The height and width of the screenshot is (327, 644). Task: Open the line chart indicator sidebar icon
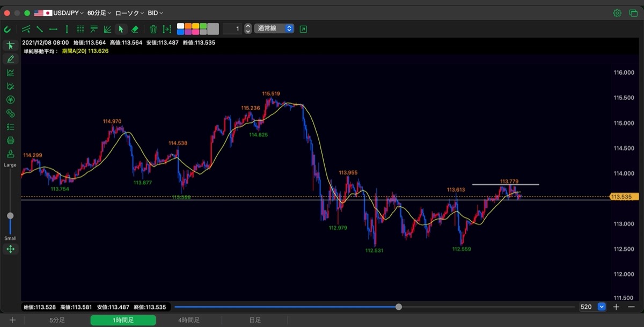coord(10,72)
